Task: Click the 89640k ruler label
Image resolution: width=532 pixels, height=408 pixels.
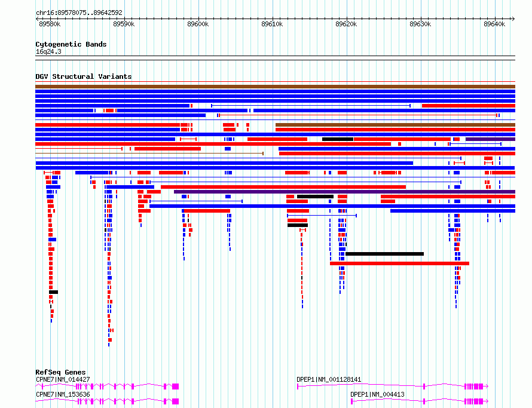Action: click(494, 24)
